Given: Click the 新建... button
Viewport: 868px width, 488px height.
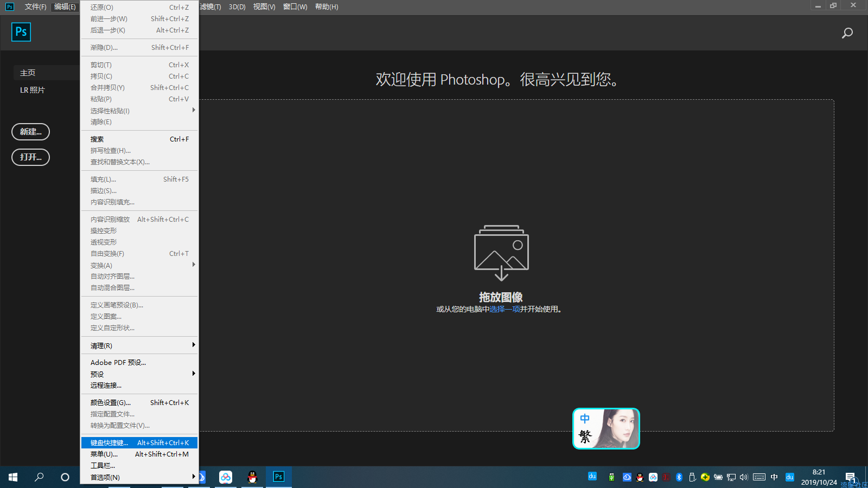Looking at the screenshot, I should coord(30,132).
